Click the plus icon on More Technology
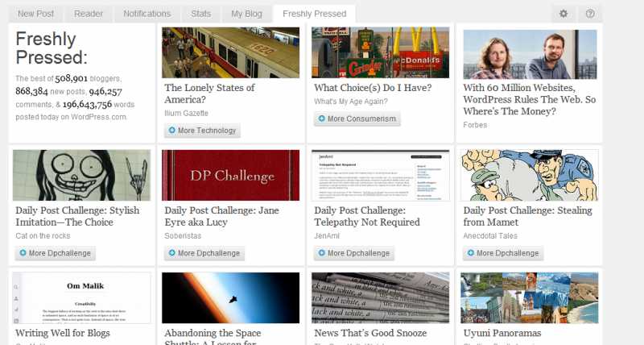The image size is (644, 345). pyautogui.click(x=171, y=131)
